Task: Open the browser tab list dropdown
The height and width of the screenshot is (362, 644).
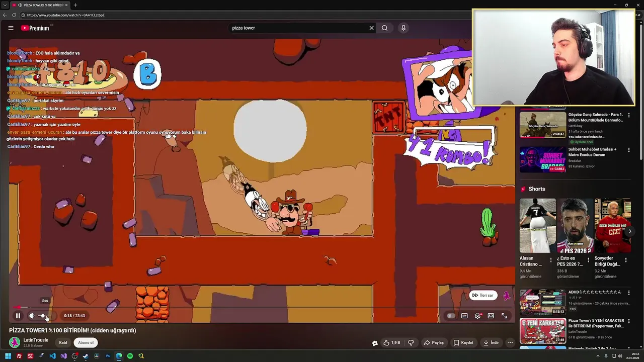Action: pyautogui.click(x=5, y=5)
